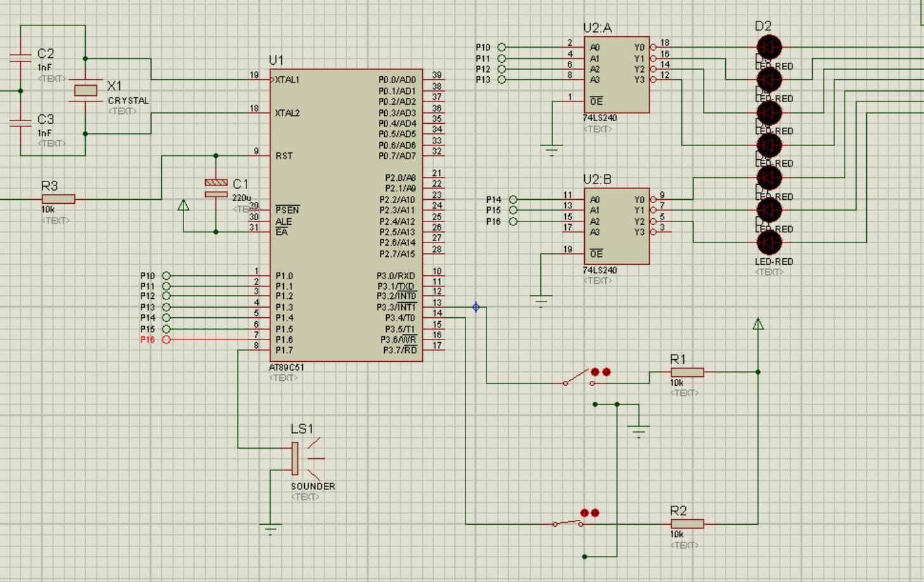Select ground symbol below the sounder

pyautogui.click(x=271, y=529)
